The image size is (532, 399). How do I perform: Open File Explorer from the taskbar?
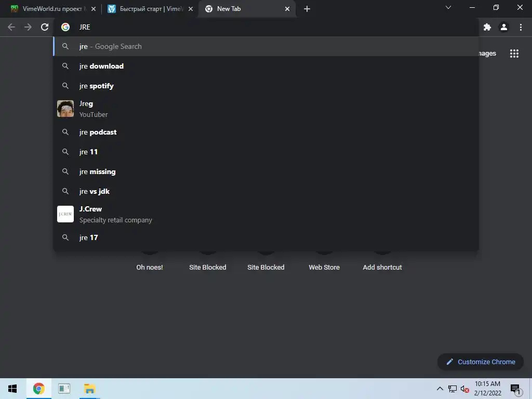tap(89, 389)
